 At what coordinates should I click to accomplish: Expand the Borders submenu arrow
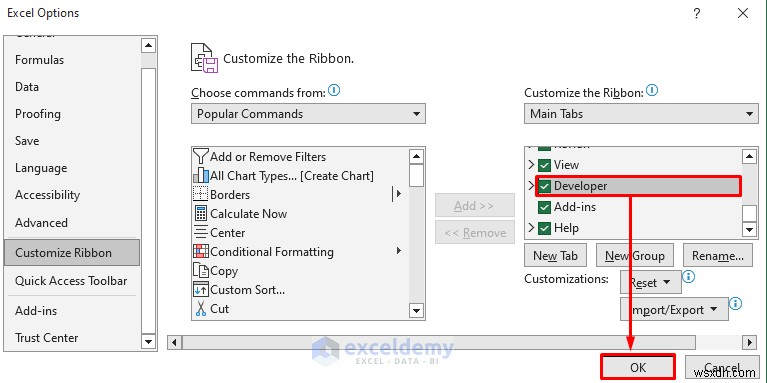coord(398,194)
